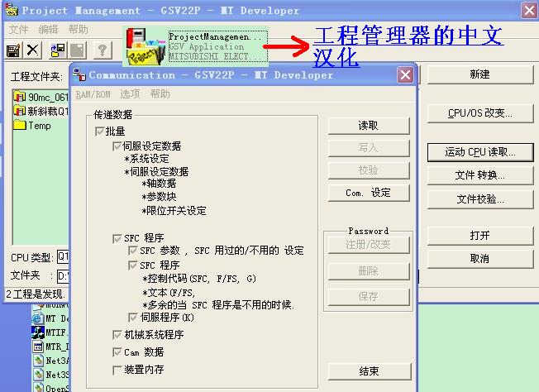Click the CPU 类型 input field
539x392 pixels.
[63, 256]
